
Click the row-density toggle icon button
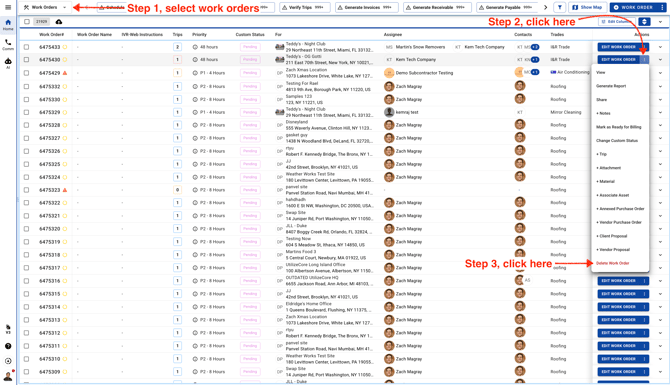click(644, 22)
